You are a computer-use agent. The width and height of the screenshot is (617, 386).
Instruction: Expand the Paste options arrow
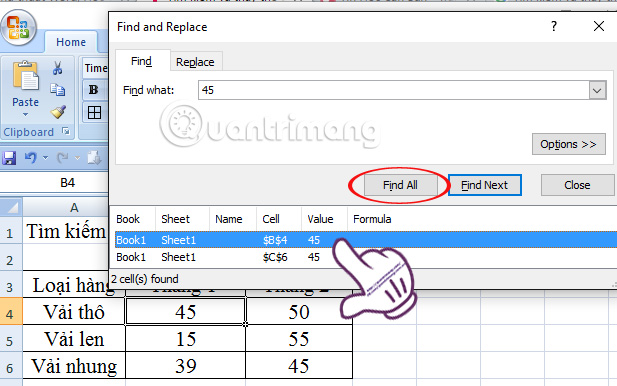[x=26, y=115]
